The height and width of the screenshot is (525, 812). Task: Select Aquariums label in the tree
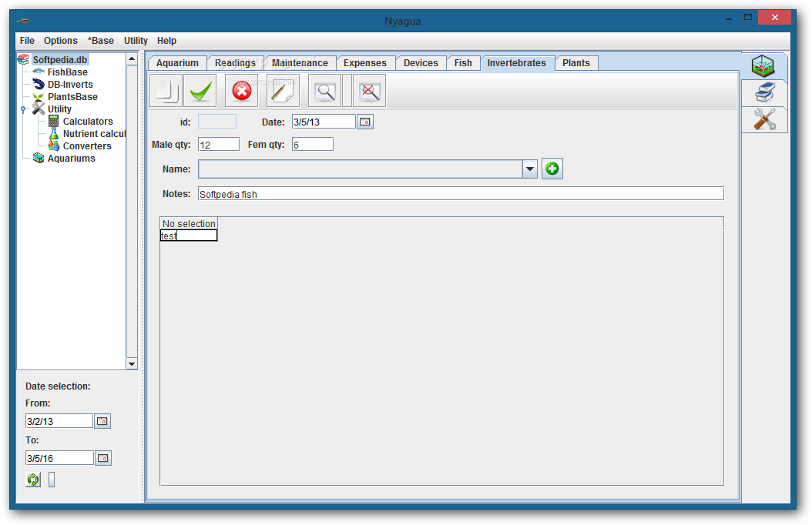coord(72,159)
